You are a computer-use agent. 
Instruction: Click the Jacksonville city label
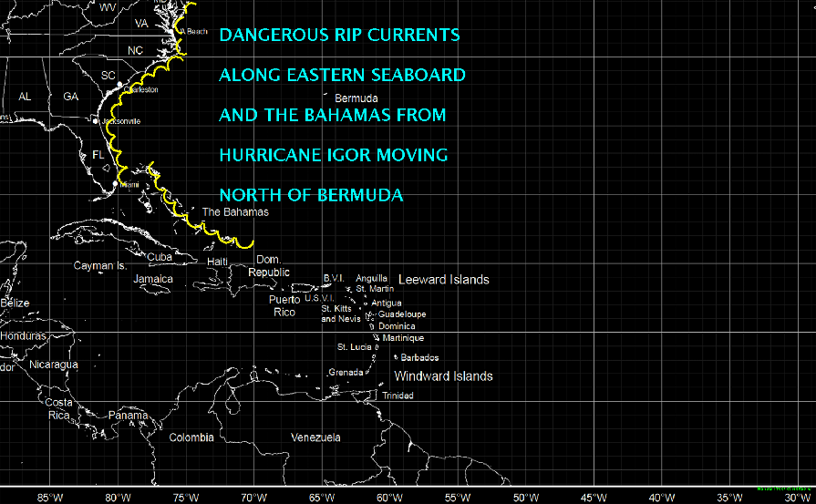tap(122, 121)
